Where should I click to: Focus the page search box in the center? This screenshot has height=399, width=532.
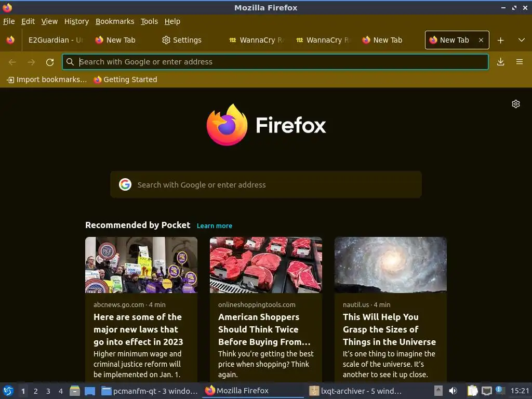tap(266, 184)
